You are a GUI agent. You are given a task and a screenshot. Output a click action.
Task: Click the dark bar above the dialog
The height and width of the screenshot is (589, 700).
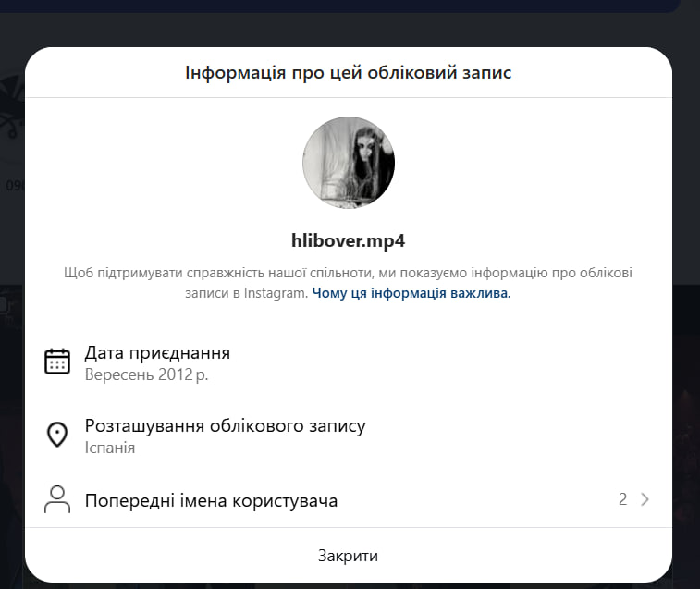[x=349, y=6]
